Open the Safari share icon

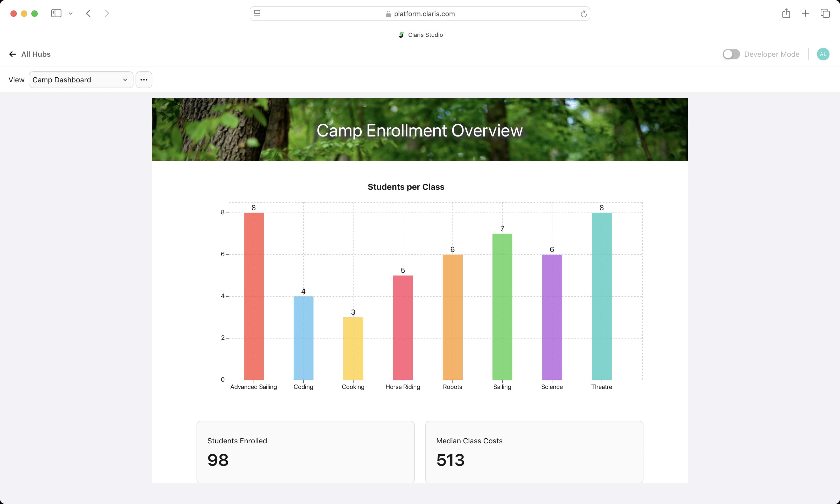[786, 14]
